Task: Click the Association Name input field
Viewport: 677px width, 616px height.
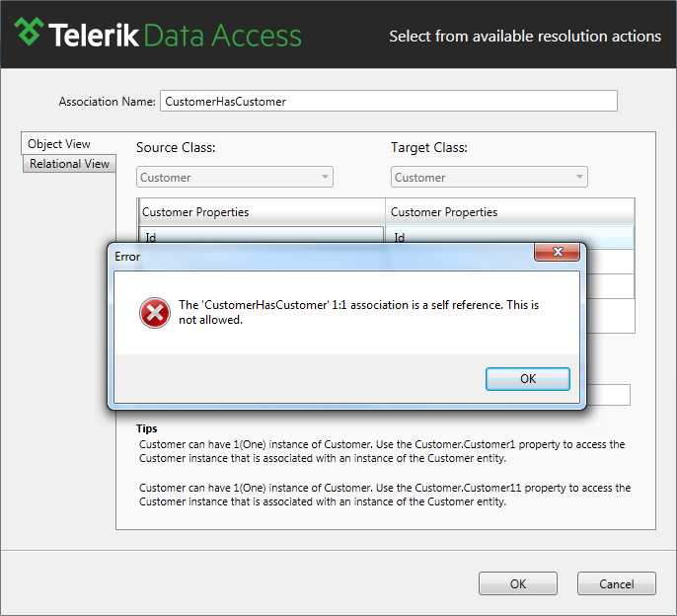Action: tap(389, 101)
